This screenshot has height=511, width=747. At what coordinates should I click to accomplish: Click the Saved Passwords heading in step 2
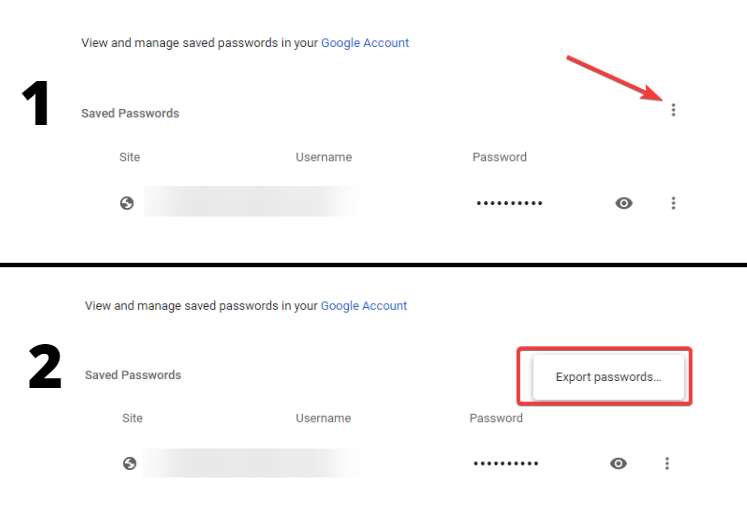[x=133, y=375]
